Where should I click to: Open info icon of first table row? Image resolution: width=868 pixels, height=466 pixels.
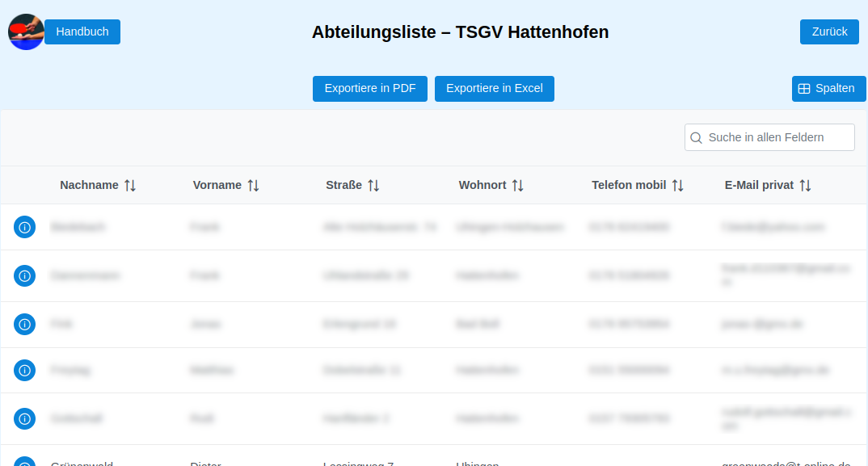25,227
